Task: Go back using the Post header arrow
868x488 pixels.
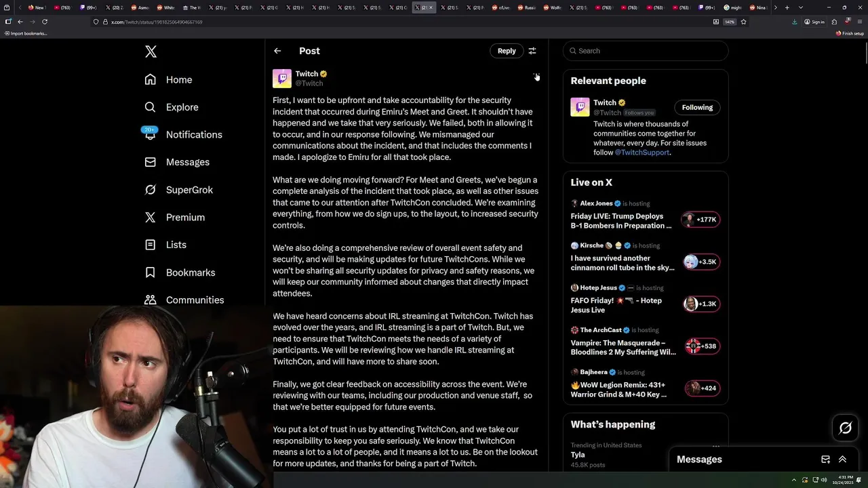Action: click(x=277, y=51)
